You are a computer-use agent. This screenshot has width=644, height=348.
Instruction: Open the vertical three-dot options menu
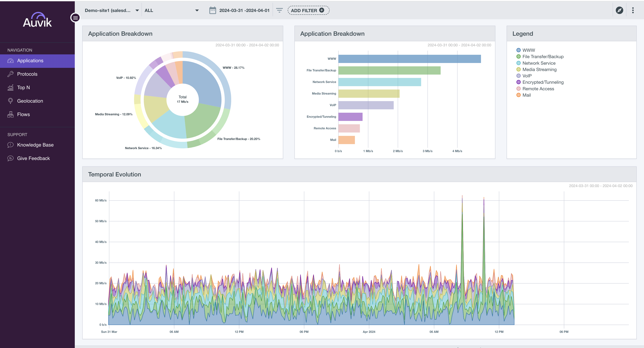633,10
